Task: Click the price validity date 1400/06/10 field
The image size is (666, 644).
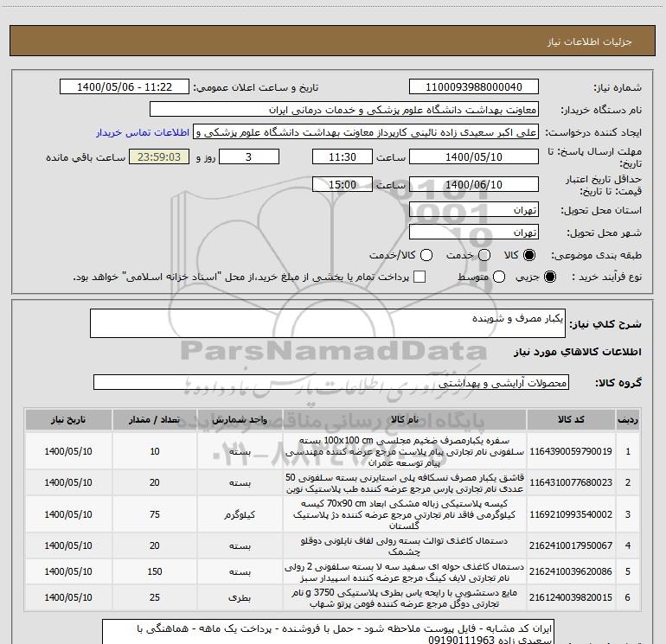Action: [x=474, y=184]
